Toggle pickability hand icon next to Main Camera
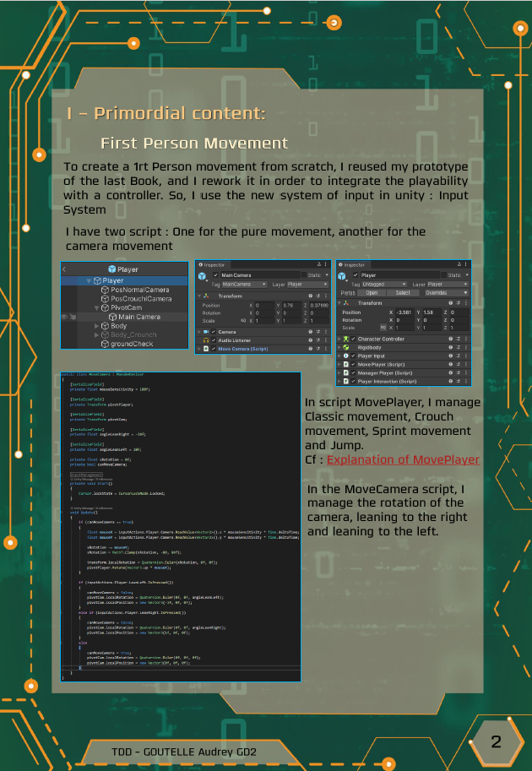 (x=73, y=318)
